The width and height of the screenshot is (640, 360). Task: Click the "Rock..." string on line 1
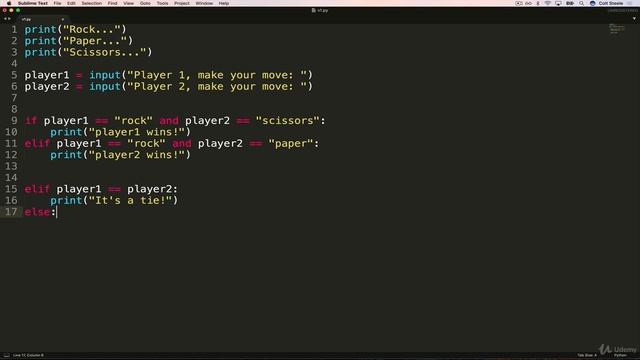(91, 29)
